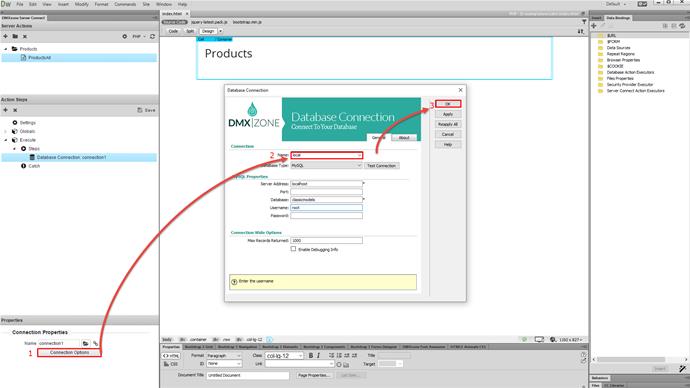The height and width of the screenshot is (388, 690).
Task: Click the plus icon under Action Steps
Action: pos(5,110)
